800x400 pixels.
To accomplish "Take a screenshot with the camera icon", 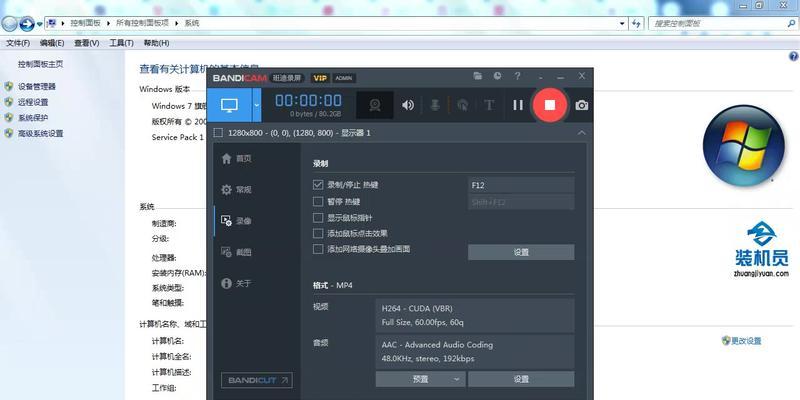I will (582, 106).
